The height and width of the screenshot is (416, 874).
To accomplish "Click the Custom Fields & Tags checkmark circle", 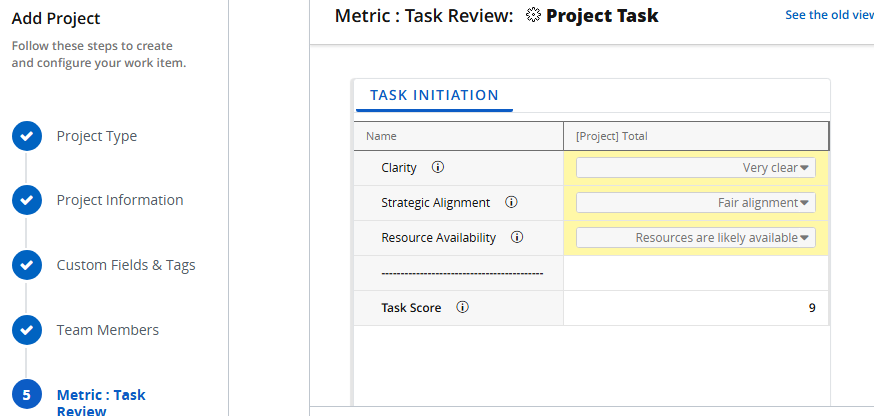I will pos(27,265).
